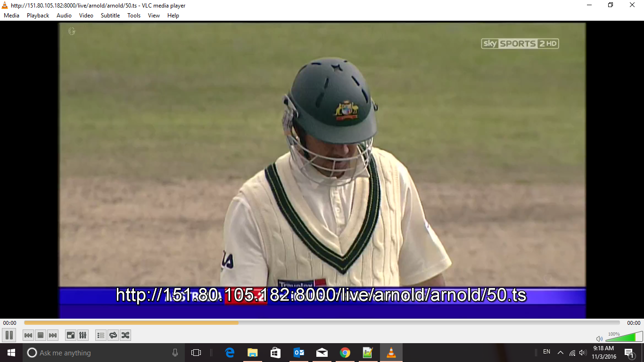Skip to next media in playlist
This screenshot has width=644, height=362.
tap(53, 335)
